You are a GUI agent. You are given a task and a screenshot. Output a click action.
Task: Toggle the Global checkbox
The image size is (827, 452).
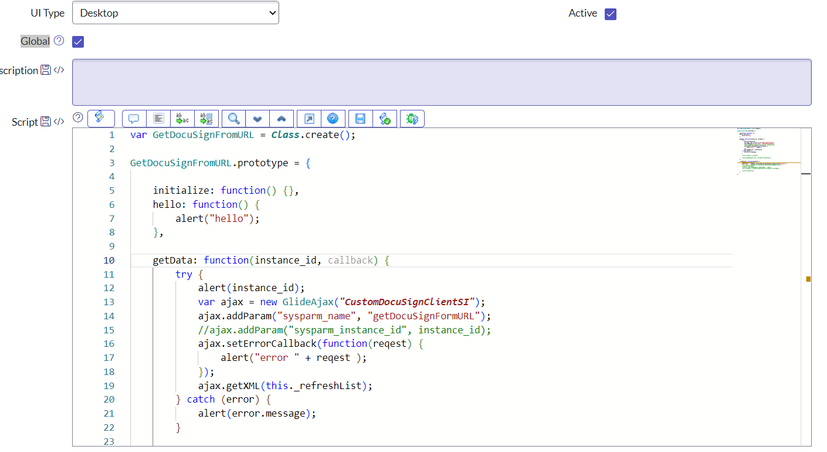(78, 42)
